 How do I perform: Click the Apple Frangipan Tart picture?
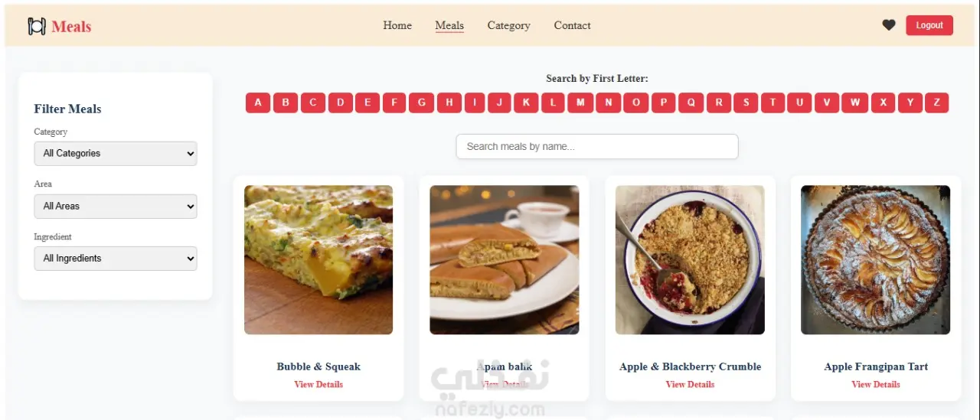pos(876,260)
